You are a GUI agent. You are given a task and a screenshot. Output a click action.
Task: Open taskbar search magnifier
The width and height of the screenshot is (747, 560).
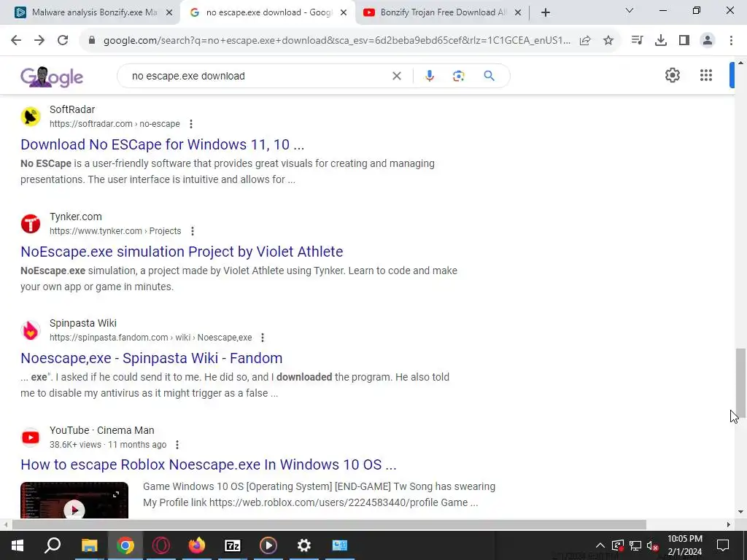(x=53, y=545)
